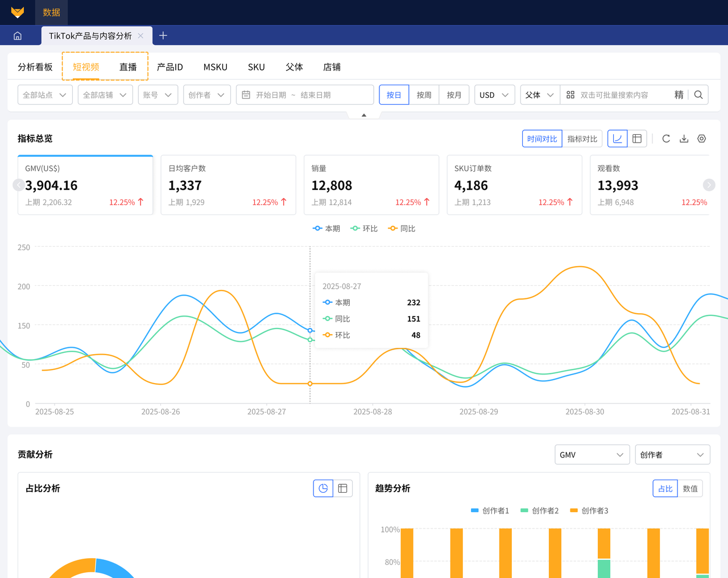Download the 指标总览 data
Screen dimensions: 728x578
[684, 139]
